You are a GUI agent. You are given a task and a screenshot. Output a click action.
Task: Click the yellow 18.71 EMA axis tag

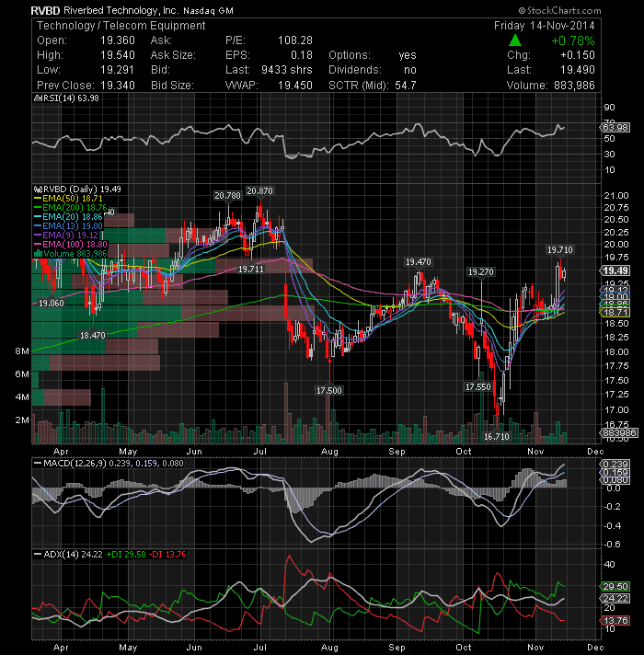click(x=615, y=313)
